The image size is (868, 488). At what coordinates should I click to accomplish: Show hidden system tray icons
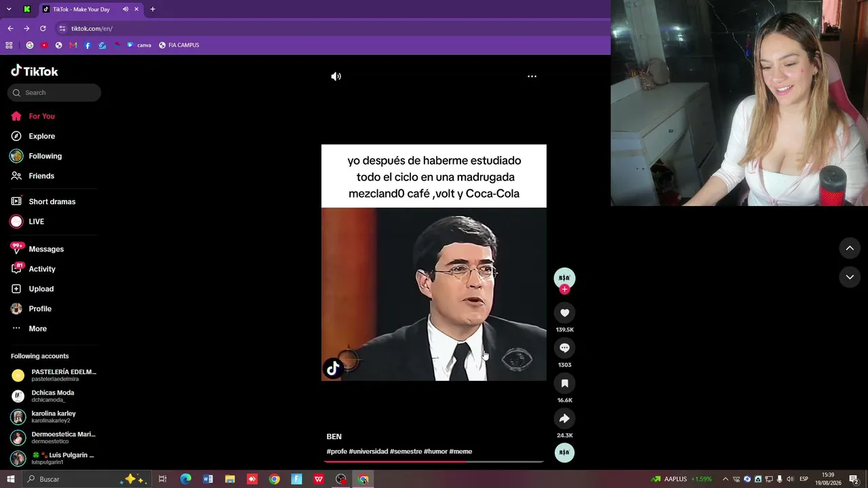[725, 479]
